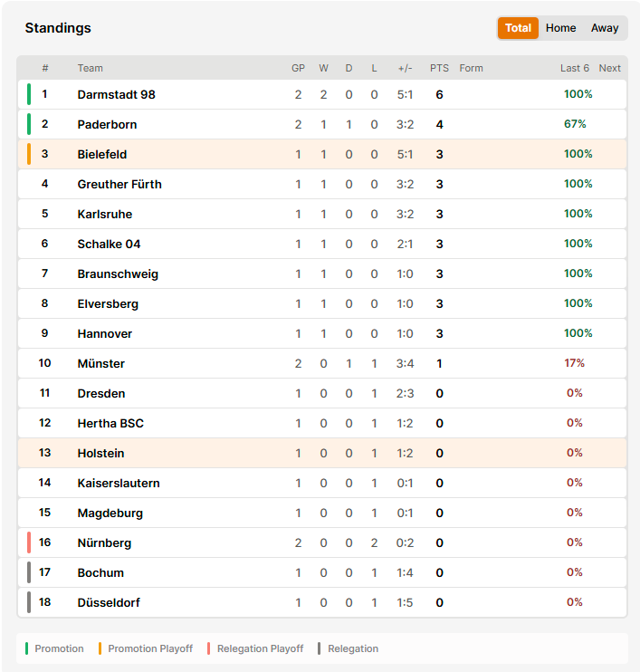Click the Relegation Playoff legend label
The image size is (640, 672).
point(260,648)
